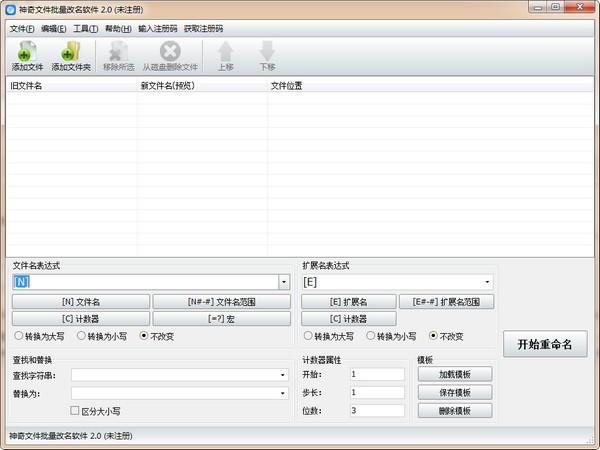Click the 加载模板 button
The image size is (600, 450).
pos(455,375)
